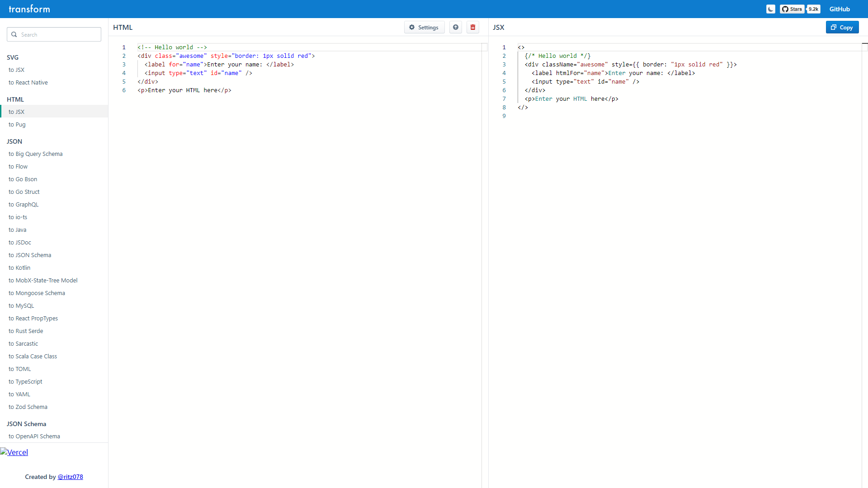868x488 pixels.
Task: Copy the JSX output
Action: point(842,27)
